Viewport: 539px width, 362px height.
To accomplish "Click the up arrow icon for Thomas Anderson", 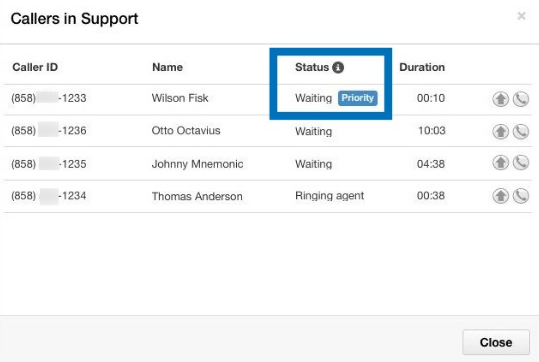I will [500, 196].
